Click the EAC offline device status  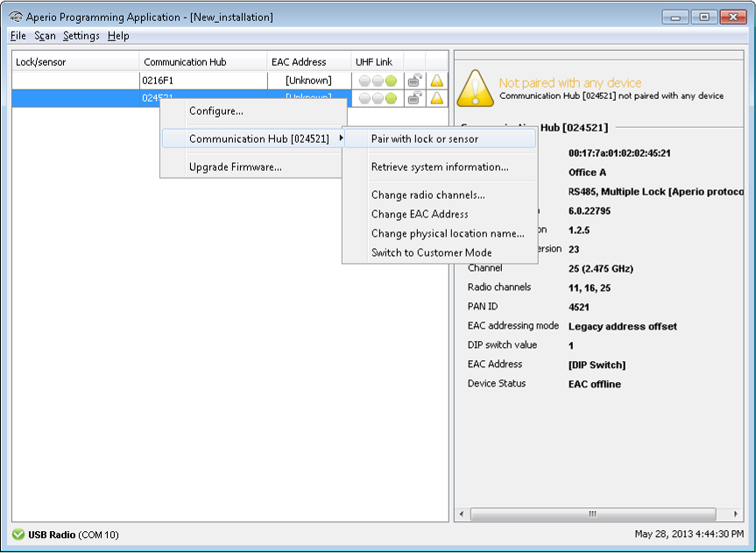(595, 385)
